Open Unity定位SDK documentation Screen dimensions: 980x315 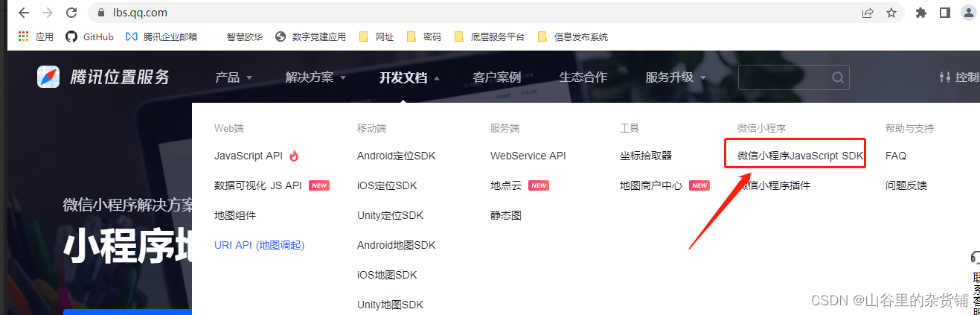click(x=390, y=215)
